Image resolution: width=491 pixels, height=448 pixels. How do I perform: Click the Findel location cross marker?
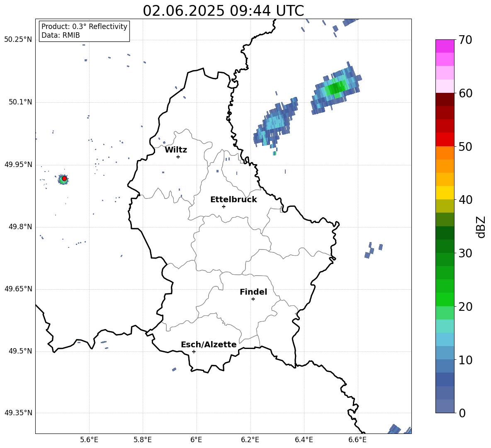tap(253, 299)
